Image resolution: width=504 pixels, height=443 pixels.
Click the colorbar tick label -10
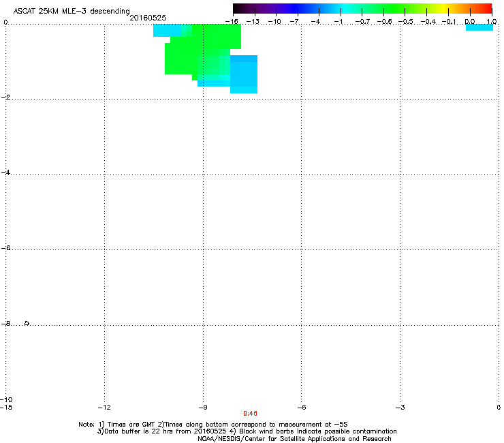pos(274,22)
